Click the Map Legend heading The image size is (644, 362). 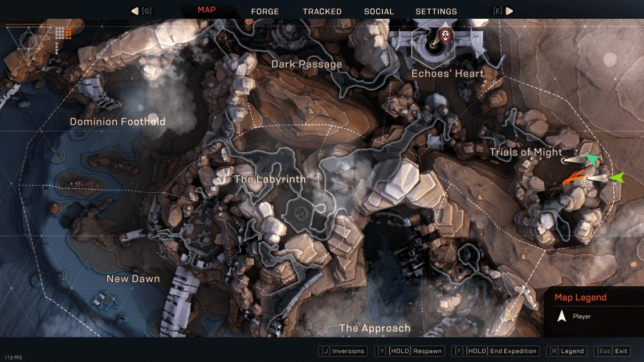[580, 298]
